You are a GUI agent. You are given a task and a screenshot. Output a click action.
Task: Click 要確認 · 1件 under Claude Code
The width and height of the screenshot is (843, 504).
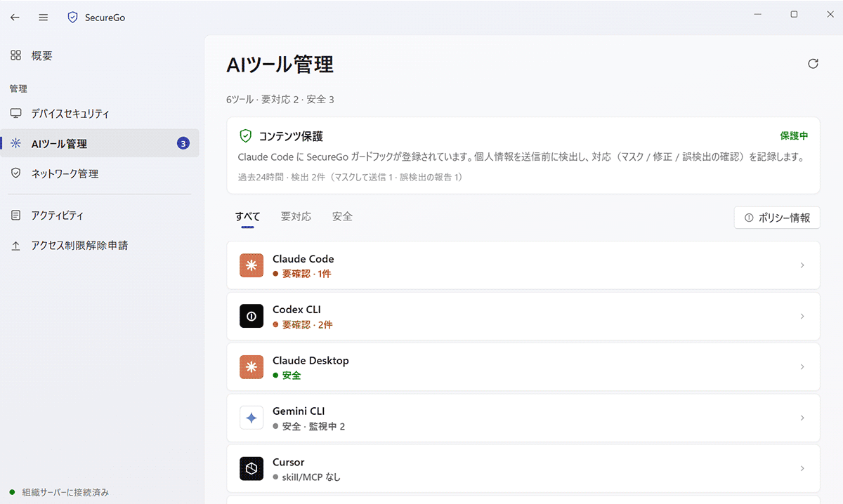[306, 274]
